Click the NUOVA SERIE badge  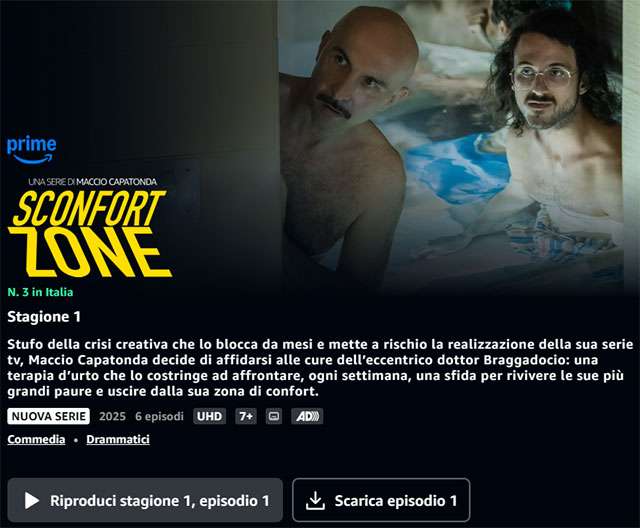[x=49, y=416]
